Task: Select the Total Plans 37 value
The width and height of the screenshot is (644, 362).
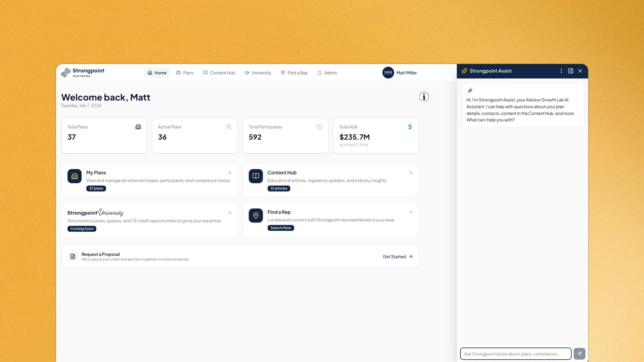Action: point(72,137)
